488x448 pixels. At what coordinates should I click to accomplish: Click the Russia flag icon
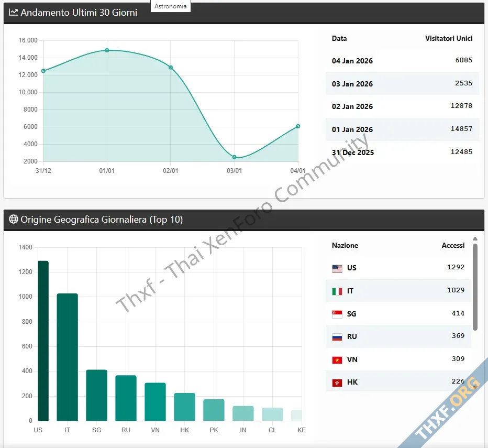[x=337, y=337]
